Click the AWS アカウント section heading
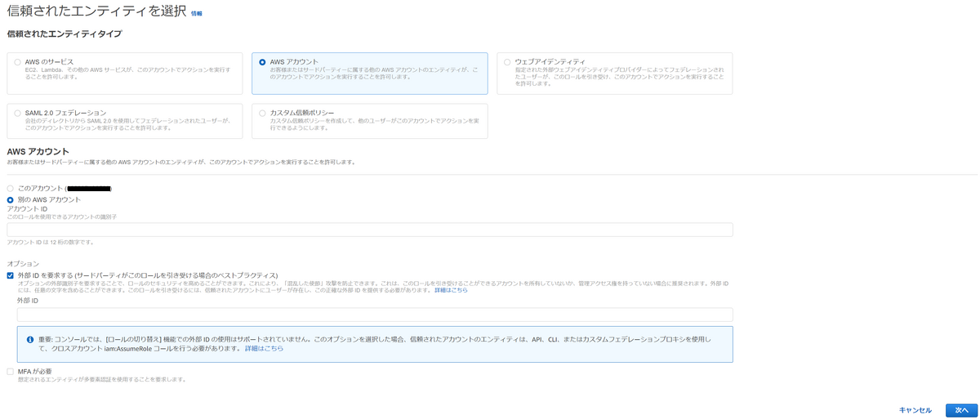This screenshot has height=420, width=980. pyautogui.click(x=38, y=151)
